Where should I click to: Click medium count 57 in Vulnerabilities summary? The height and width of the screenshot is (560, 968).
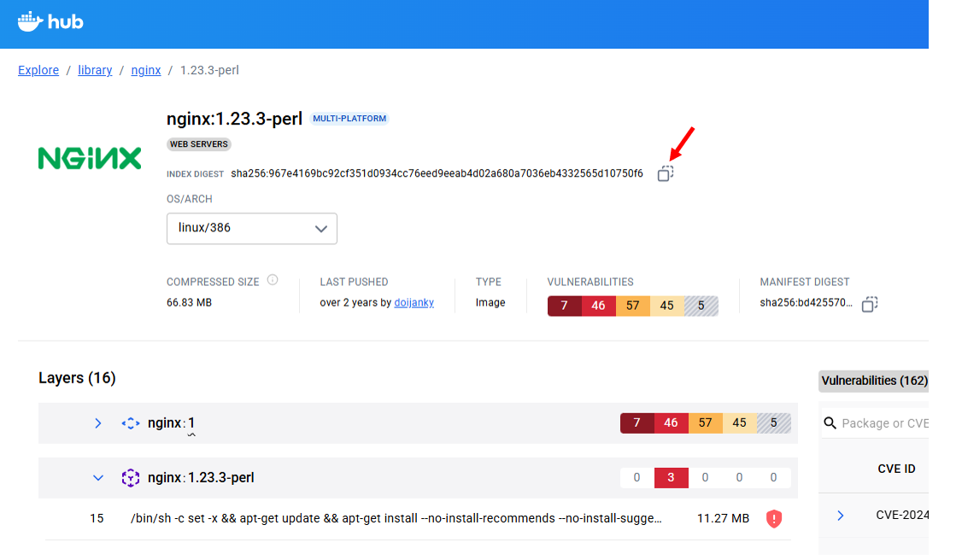[x=633, y=306]
